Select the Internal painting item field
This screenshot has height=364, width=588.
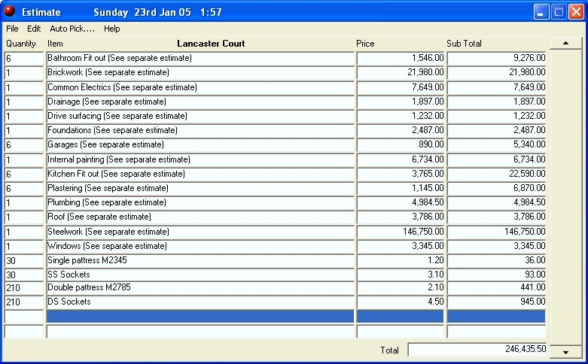tap(200, 159)
